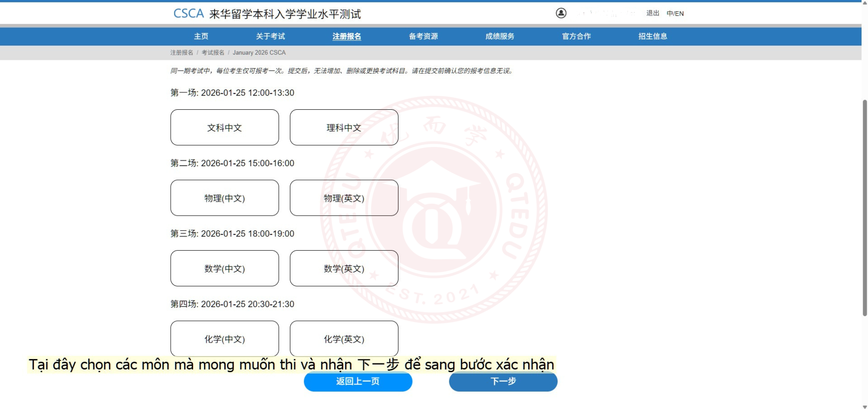Viewport: 868px width, 409px height.
Task: Pick the 数学(英文) subject box
Action: pos(344,268)
